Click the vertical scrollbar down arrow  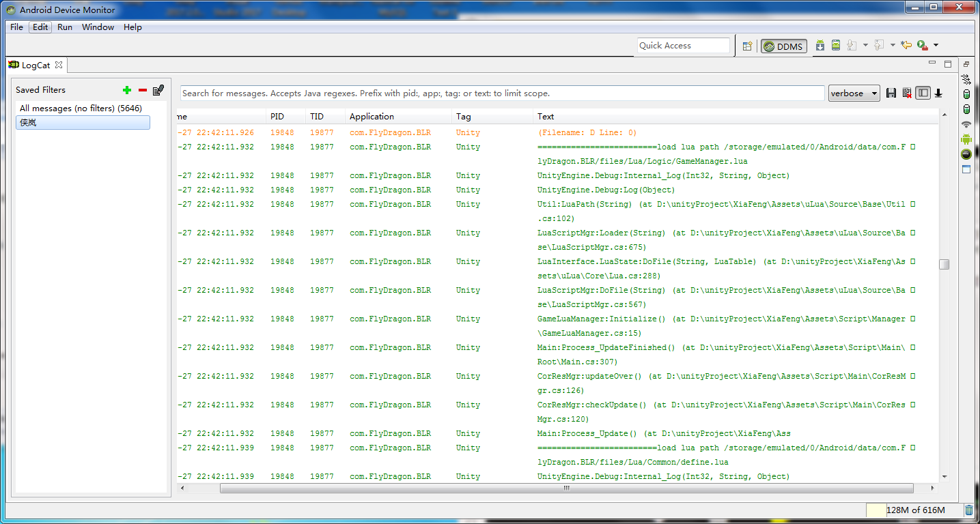tap(944, 477)
